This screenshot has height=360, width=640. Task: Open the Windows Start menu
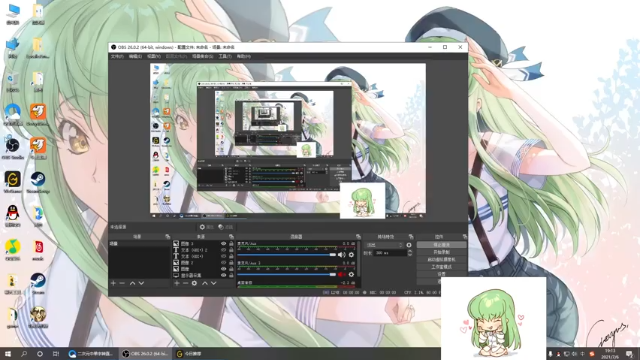[8, 354]
